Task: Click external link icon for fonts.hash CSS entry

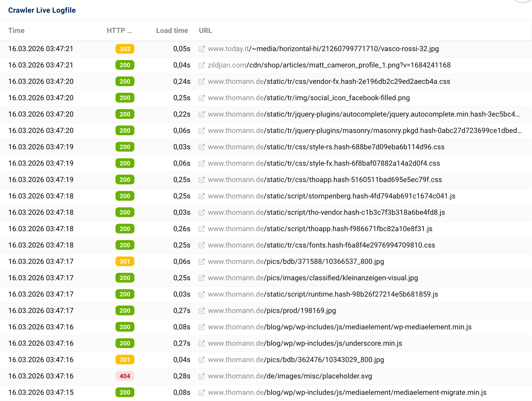Action: pyautogui.click(x=202, y=245)
